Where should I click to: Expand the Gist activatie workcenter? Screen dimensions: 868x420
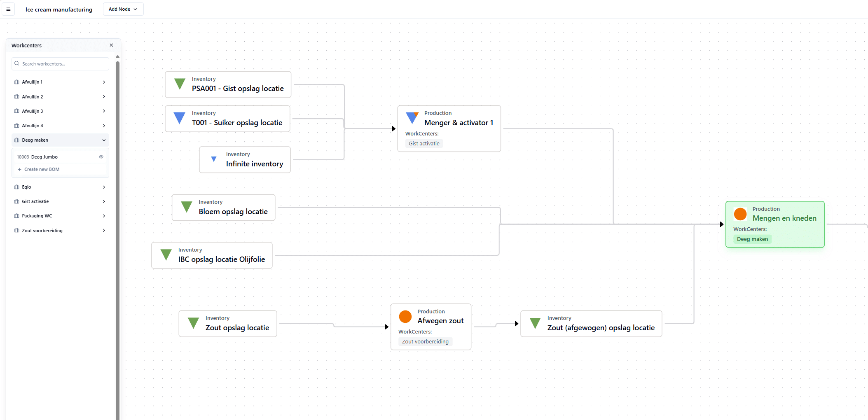click(x=104, y=201)
